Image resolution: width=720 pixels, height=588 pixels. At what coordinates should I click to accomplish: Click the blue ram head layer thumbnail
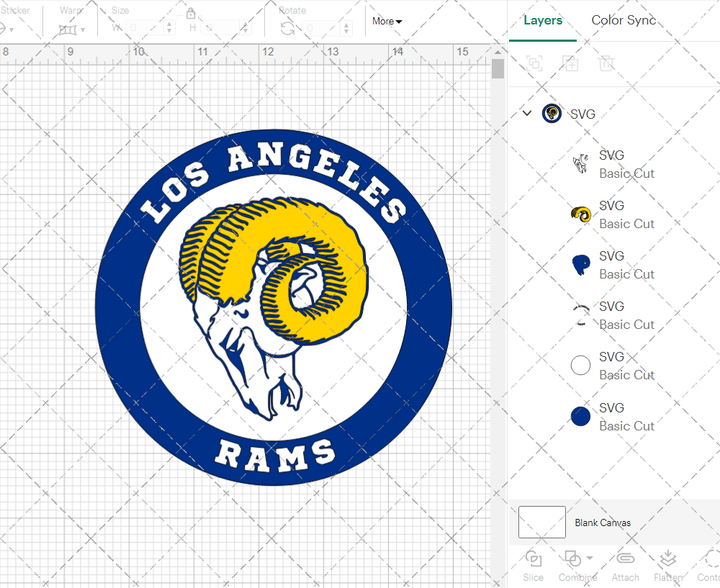(x=581, y=265)
